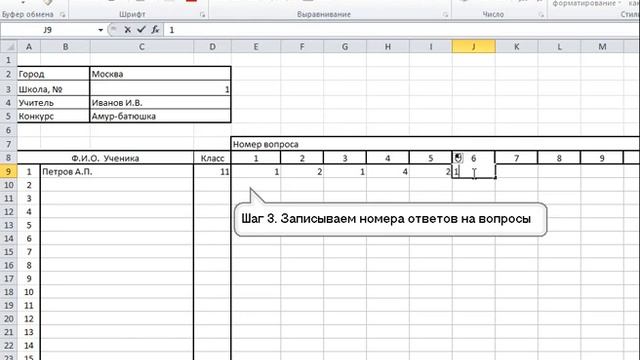Click the cell containing Амур-батюшка
640x360 pixels.
pyautogui.click(x=160, y=116)
